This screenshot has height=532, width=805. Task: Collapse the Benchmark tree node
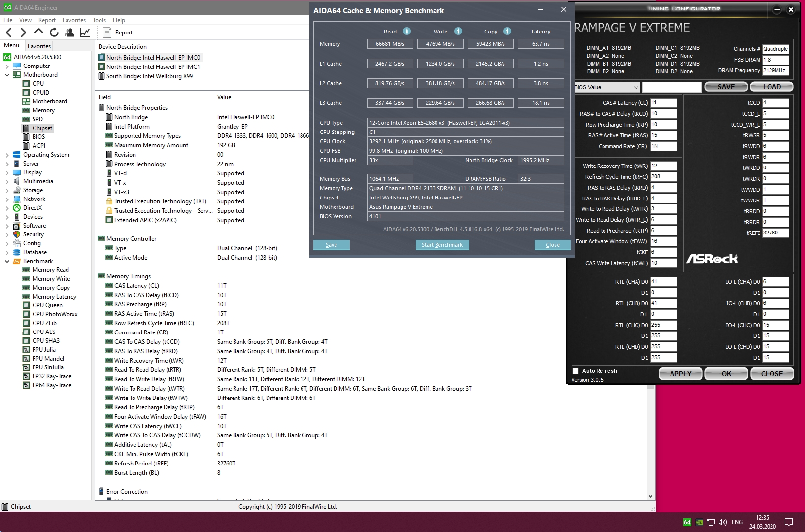click(7, 261)
